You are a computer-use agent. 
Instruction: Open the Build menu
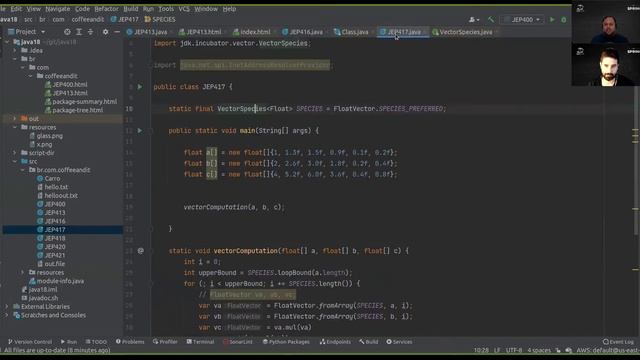[x=131, y=9]
